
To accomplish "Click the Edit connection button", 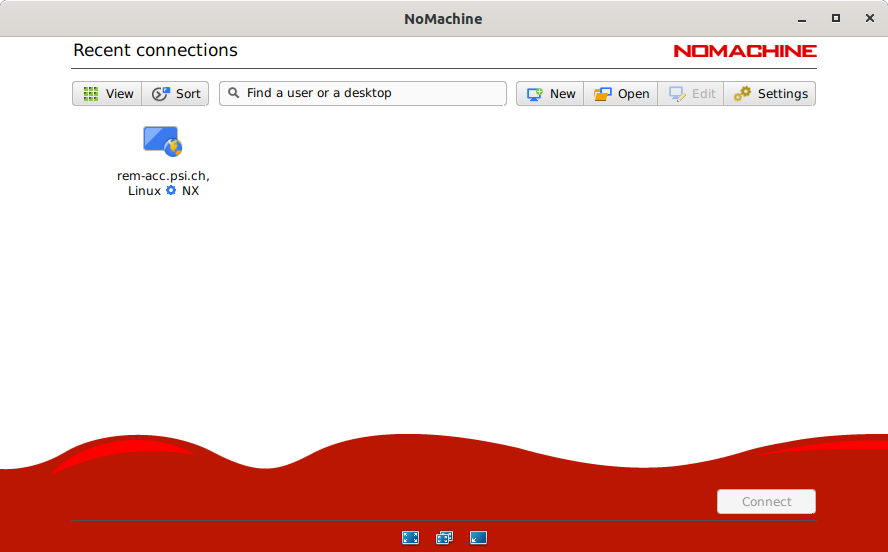I will (x=691, y=93).
